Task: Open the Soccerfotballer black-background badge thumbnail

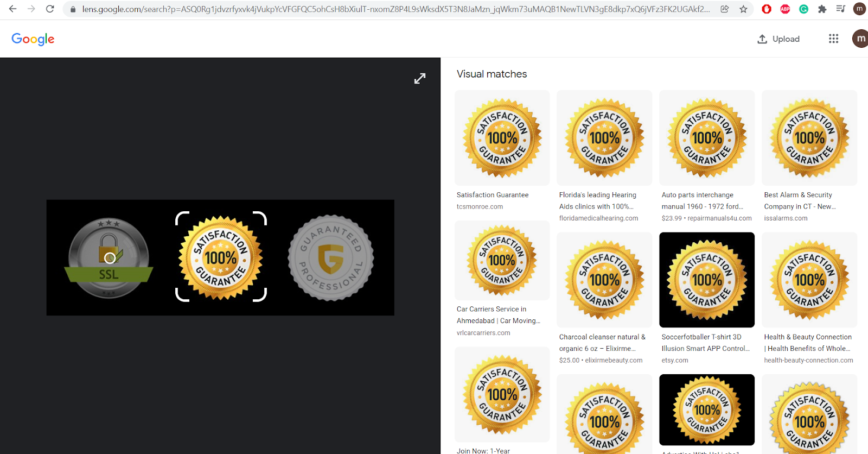Action: (x=707, y=280)
